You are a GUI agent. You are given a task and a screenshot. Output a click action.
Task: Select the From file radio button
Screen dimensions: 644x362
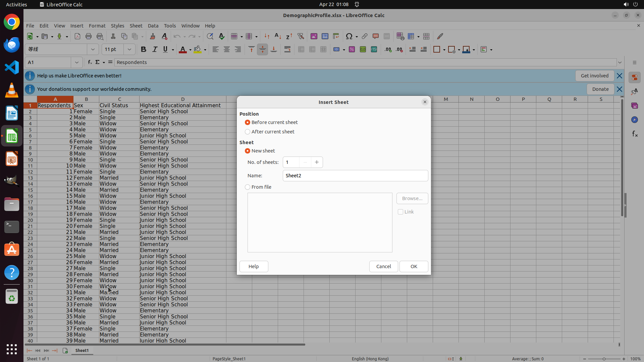(248, 187)
